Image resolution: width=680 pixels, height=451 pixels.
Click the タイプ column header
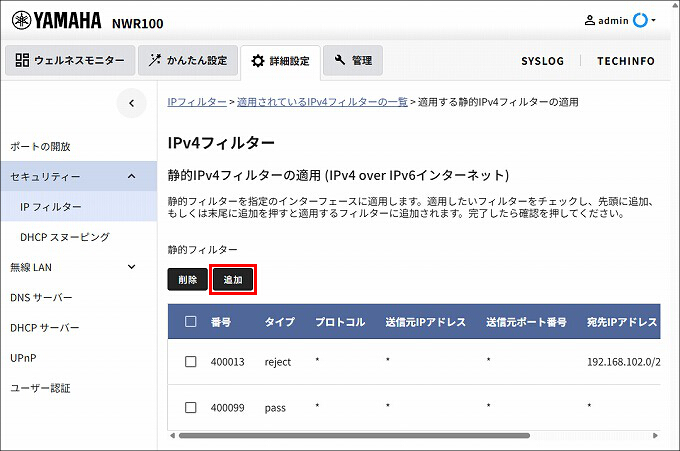[x=280, y=322]
